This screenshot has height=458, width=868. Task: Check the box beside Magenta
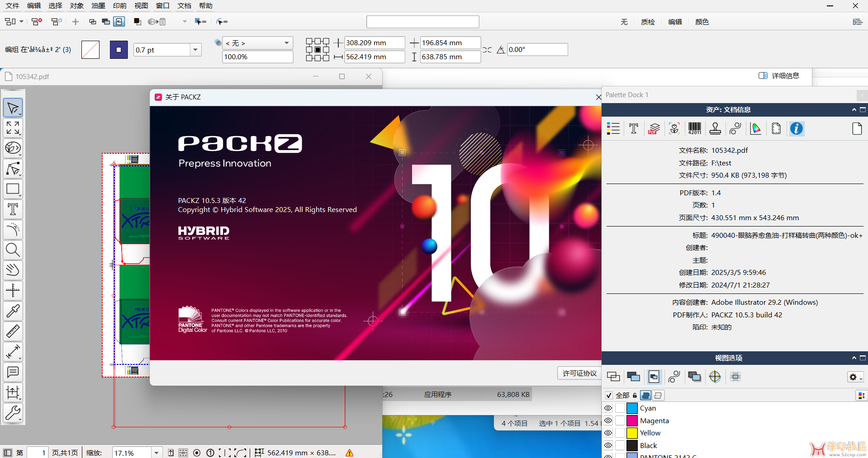coord(620,420)
